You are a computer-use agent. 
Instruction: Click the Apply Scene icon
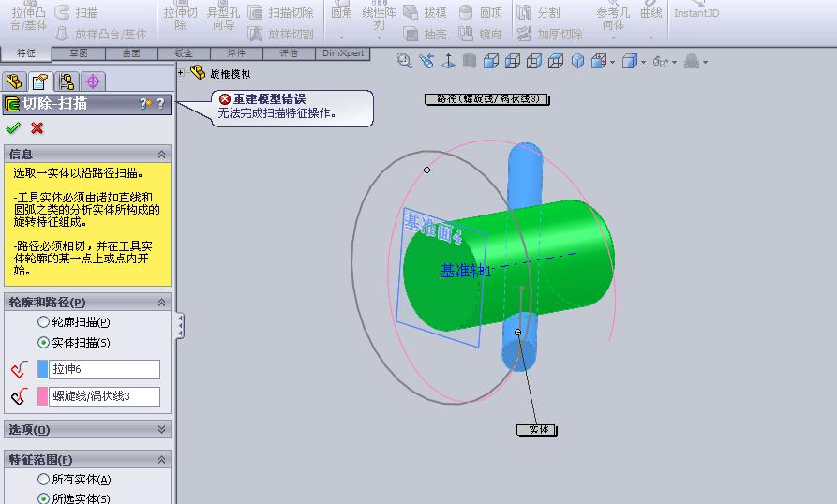click(x=692, y=61)
